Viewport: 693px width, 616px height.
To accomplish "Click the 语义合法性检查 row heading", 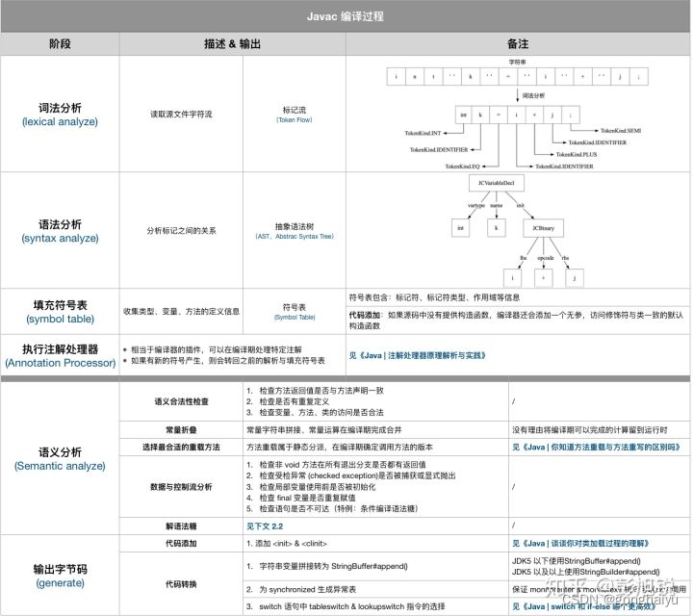I will coord(181,401).
